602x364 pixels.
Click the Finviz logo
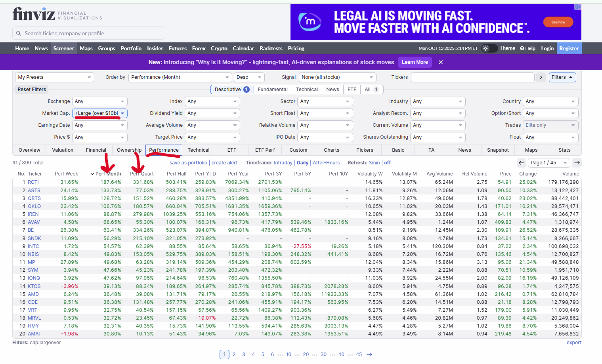click(x=34, y=14)
